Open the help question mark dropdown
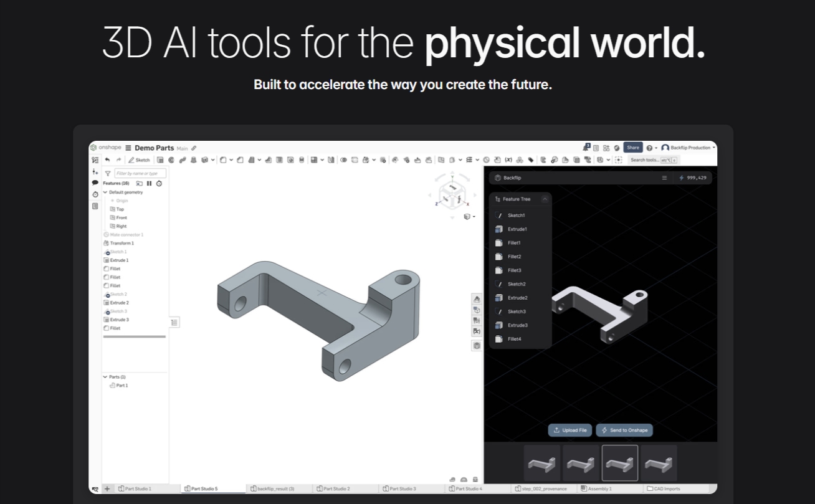Image resolution: width=815 pixels, height=504 pixels. click(652, 148)
